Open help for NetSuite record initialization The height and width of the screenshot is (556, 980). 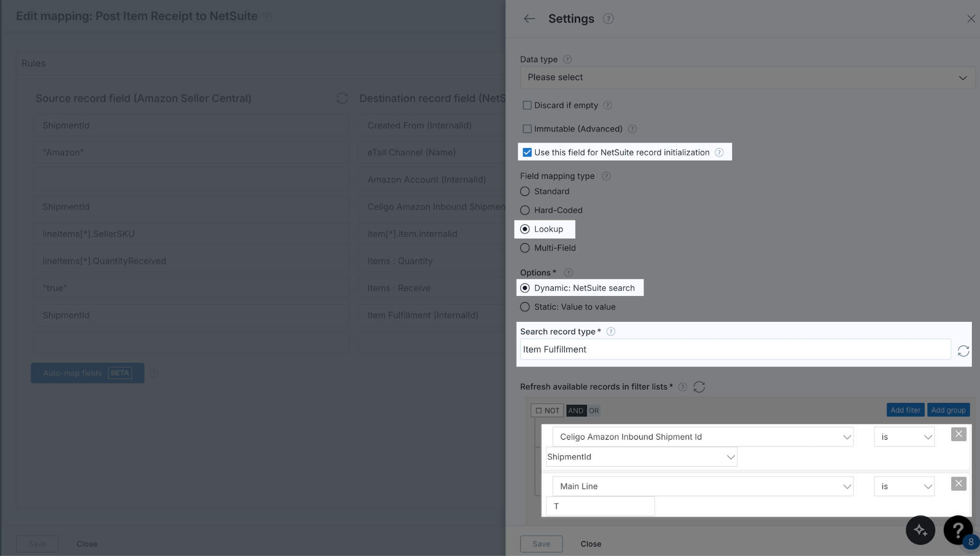(x=719, y=152)
